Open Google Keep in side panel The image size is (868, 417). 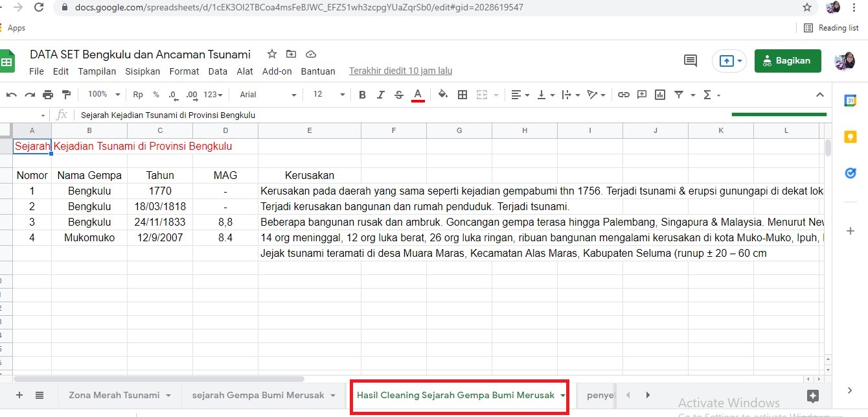point(850,137)
